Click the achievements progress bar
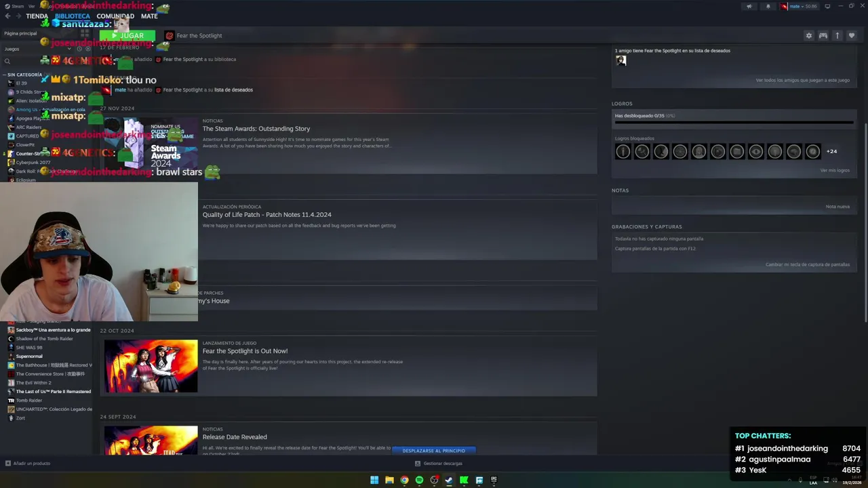This screenshot has height=488, width=868. coord(734,123)
